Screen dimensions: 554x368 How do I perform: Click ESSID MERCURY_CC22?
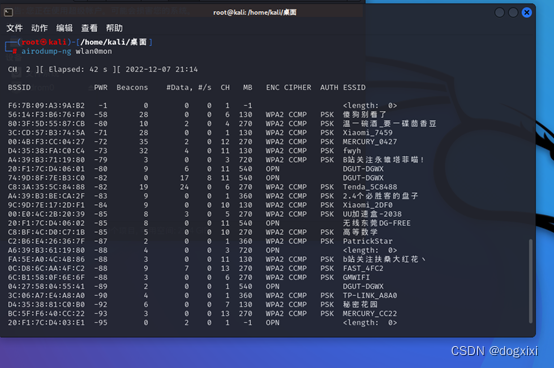click(370, 314)
